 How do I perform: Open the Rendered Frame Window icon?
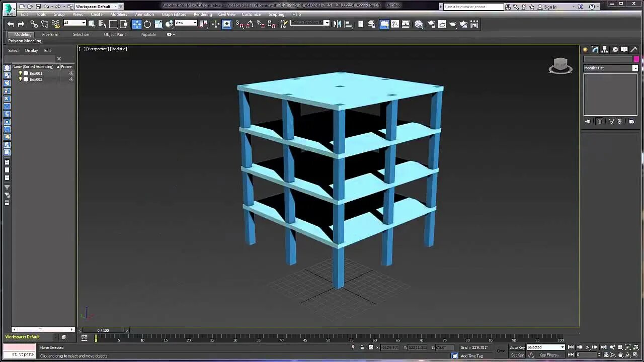pyautogui.click(x=442, y=24)
